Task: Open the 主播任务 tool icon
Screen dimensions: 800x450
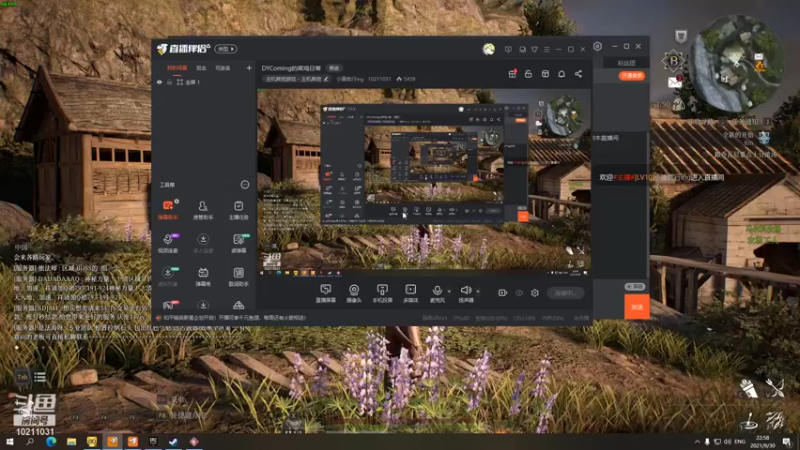Action: tap(238, 210)
